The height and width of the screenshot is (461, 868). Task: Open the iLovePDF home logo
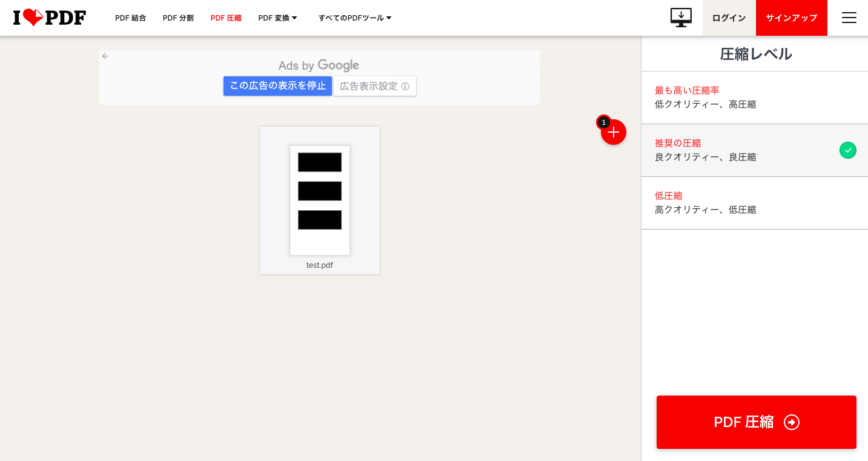tap(50, 18)
